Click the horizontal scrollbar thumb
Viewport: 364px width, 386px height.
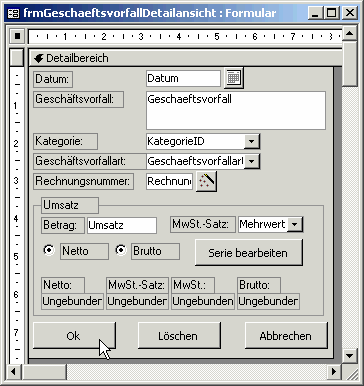(x=44, y=371)
